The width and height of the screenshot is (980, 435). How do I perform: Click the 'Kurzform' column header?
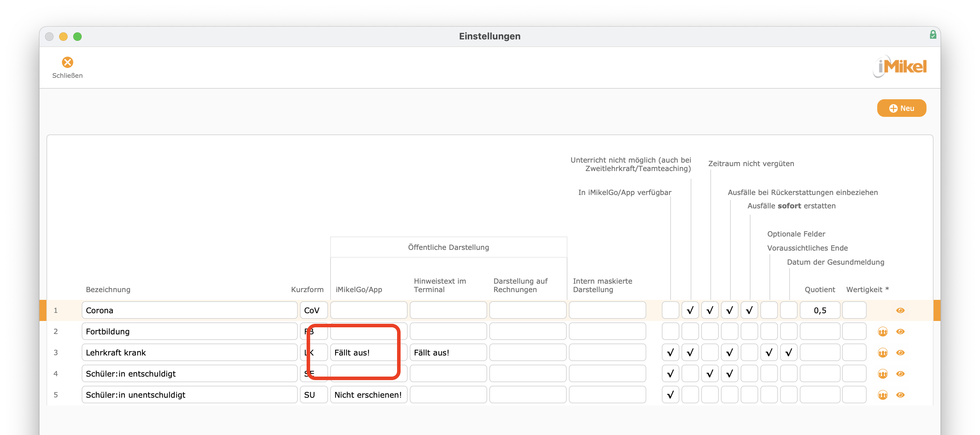307,289
